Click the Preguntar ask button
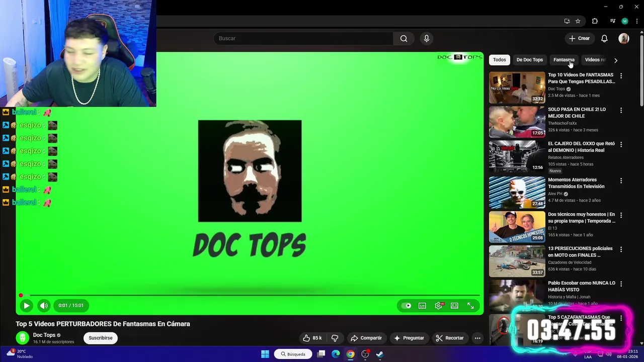This screenshot has width=644, height=362. point(409,338)
